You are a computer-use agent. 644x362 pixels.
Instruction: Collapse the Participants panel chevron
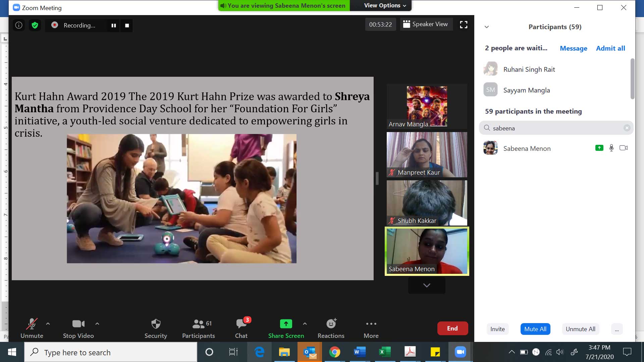(x=487, y=27)
